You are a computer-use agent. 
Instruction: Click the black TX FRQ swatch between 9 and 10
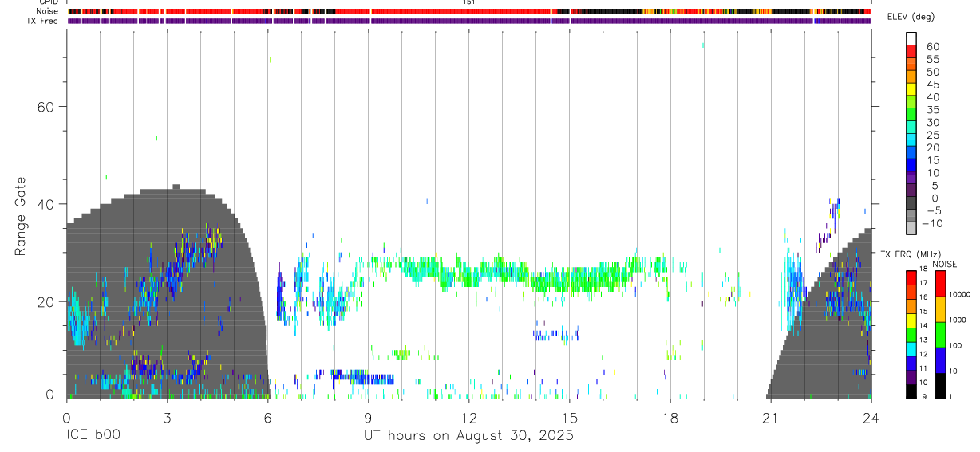pyautogui.click(x=911, y=391)
